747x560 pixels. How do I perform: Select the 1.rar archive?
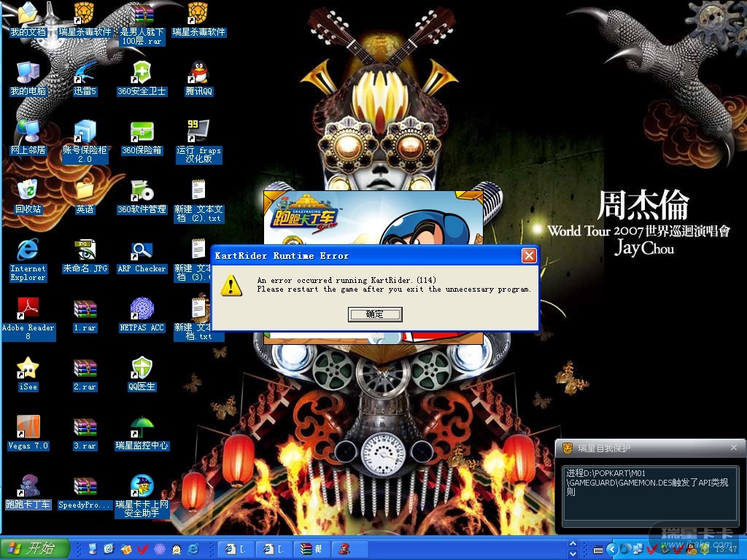click(x=85, y=315)
